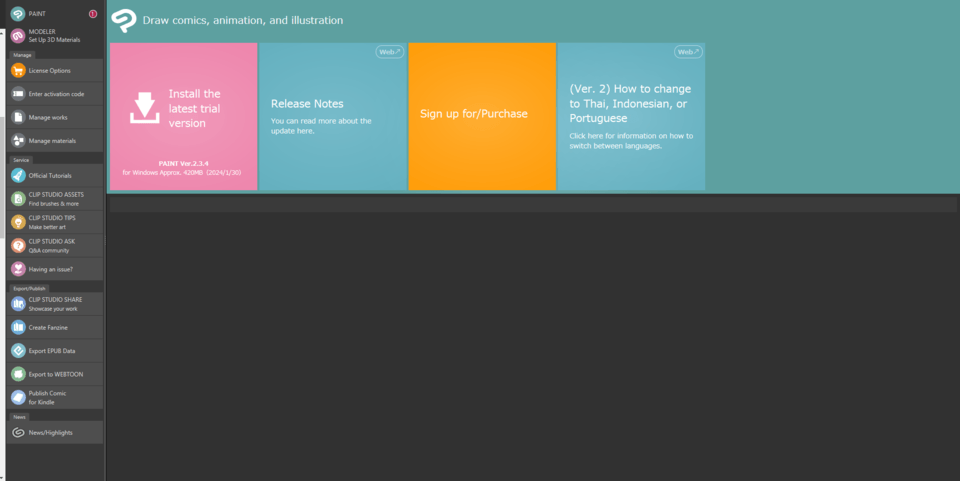Click the CLIP STUDIO TIPS lightbulb icon
This screenshot has width=960, height=481.
pos(18,222)
